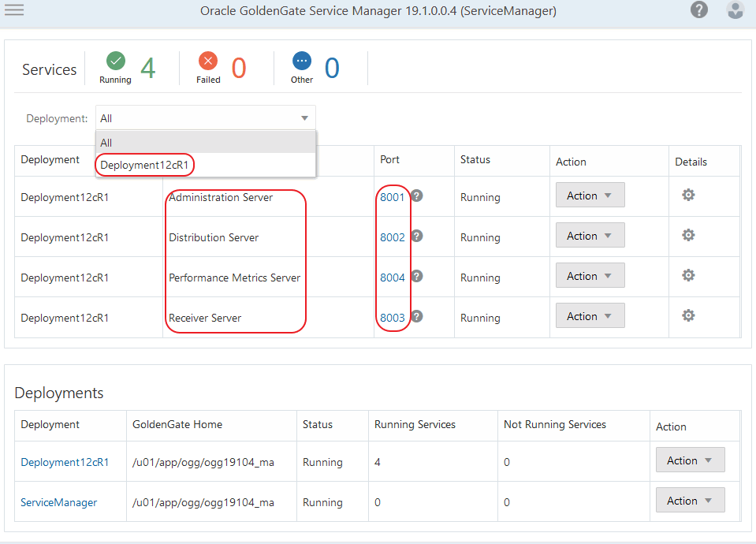This screenshot has width=756, height=544.
Task: Click help icon next to port 8001
Action: (417, 196)
